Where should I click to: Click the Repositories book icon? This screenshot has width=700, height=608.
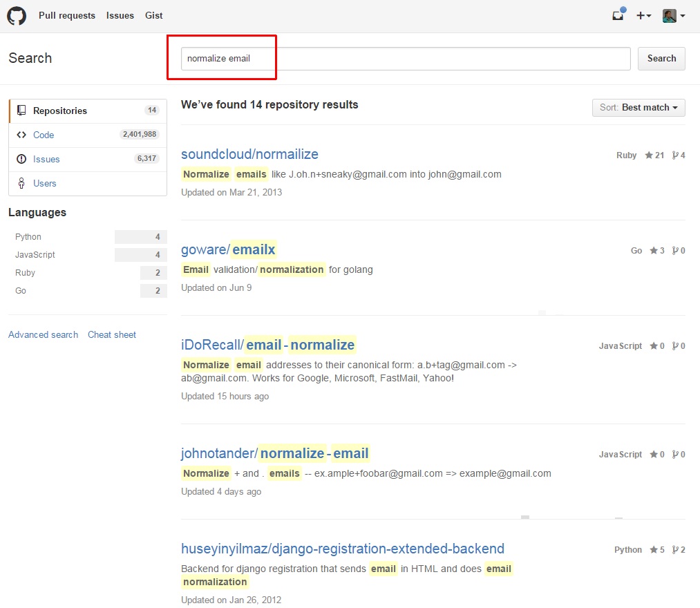21,111
